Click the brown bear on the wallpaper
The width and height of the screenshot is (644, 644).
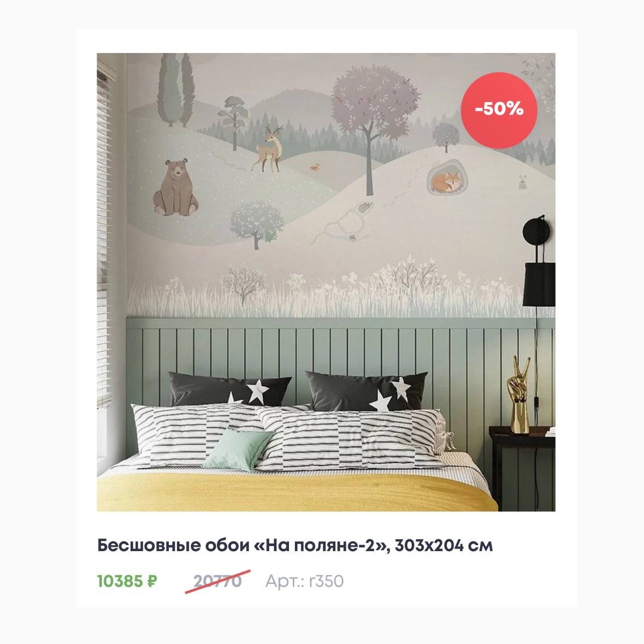pos(176,187)
